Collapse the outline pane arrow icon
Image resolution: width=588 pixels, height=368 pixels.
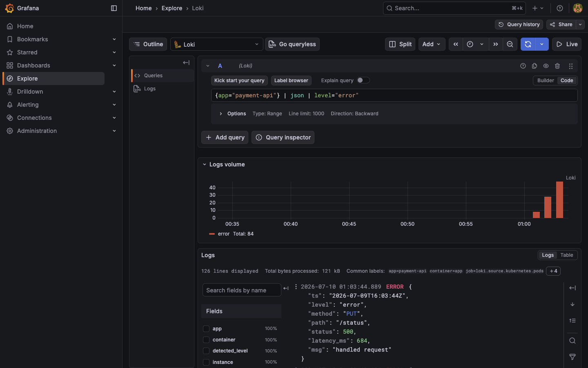[x=186, y=63]
